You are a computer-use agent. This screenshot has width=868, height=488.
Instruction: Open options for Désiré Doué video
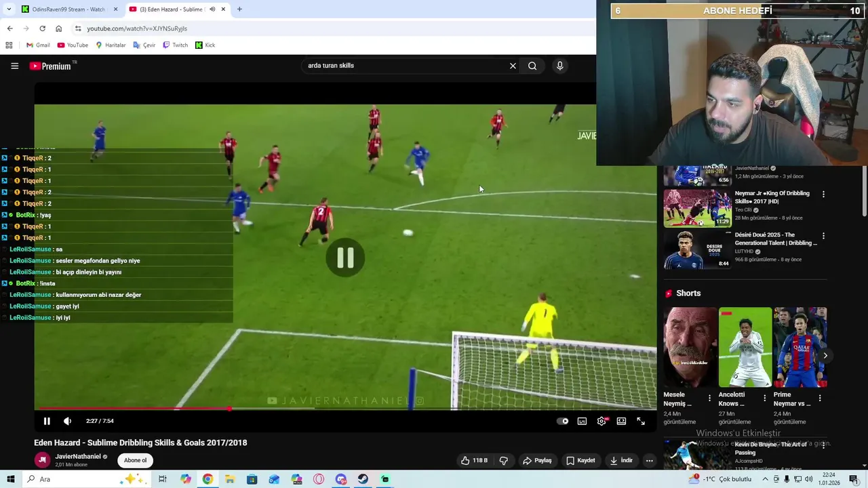[x=823, y=236]
